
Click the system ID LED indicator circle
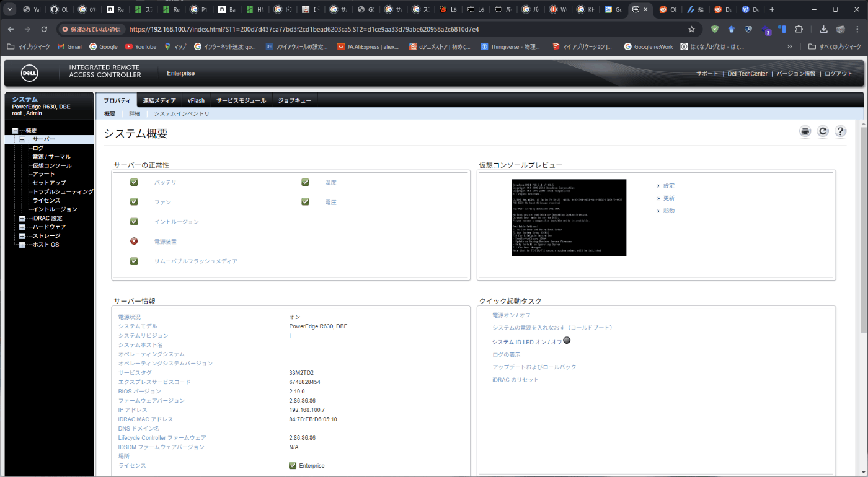click(566, 340)
